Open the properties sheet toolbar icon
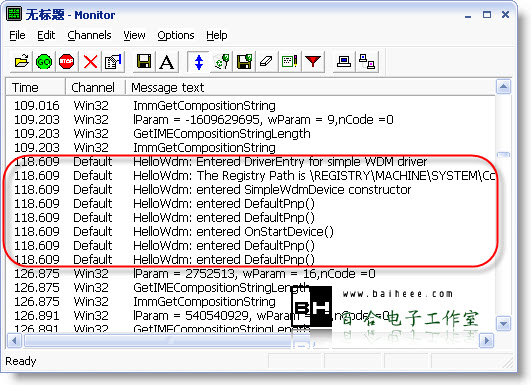Viewport: 531px width, 385px height. click(x=113, y=62)
